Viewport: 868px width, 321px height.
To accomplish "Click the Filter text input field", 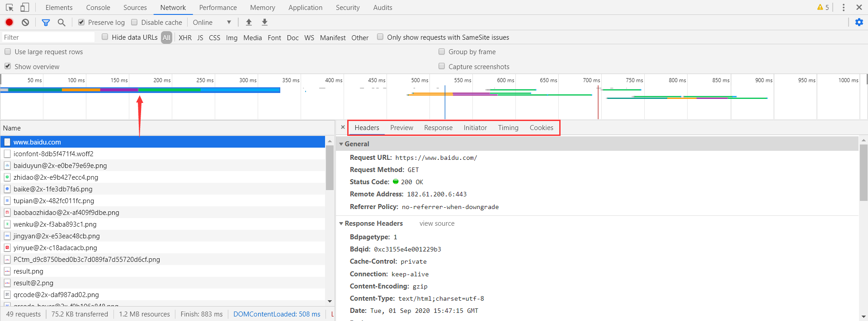I will tap(47, 37).
